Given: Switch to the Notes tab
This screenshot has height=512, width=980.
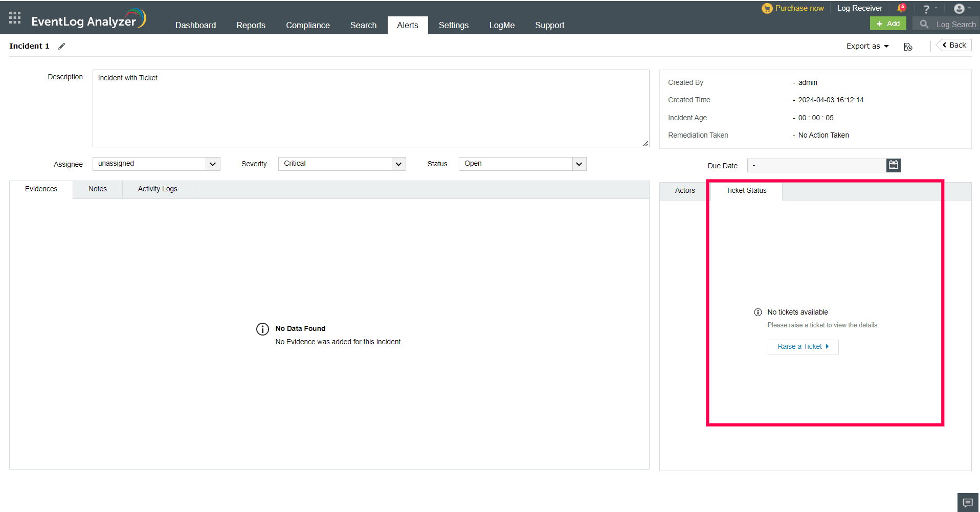Looking at the screenshot, I should (x=98, y=189).
